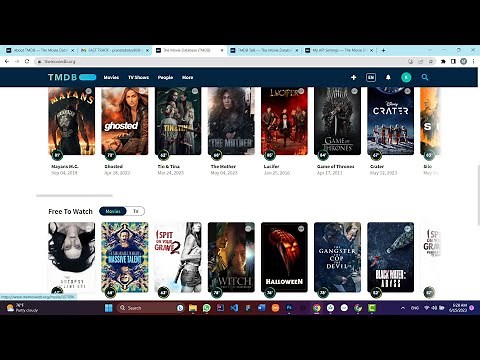Screen dimensions: 480x360
Task: Open the Black Water: Abyss poster
Action: coord(391,257)
